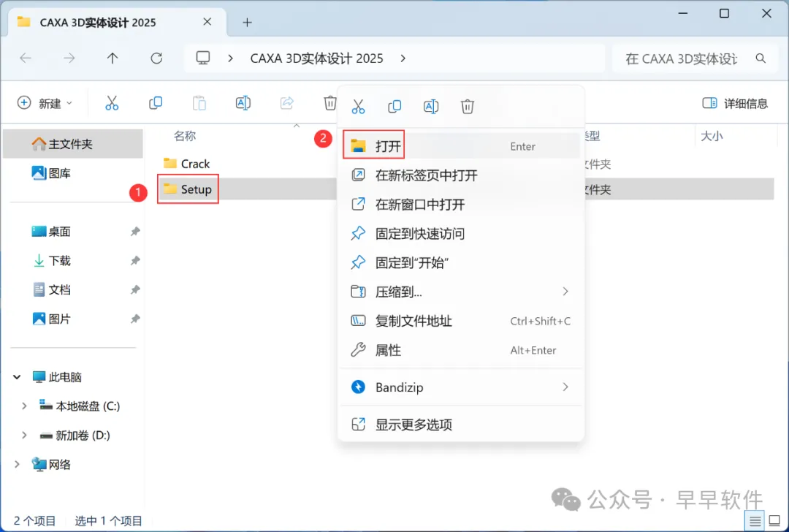Open a new tab with the plus button
This screenshot has height=532, width=789.
[x=247, y=23]
